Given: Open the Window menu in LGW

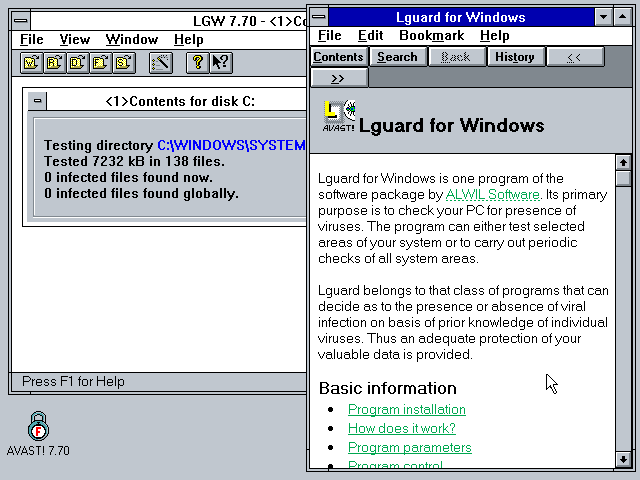Looking at the screenshot, I should (131, 39).
